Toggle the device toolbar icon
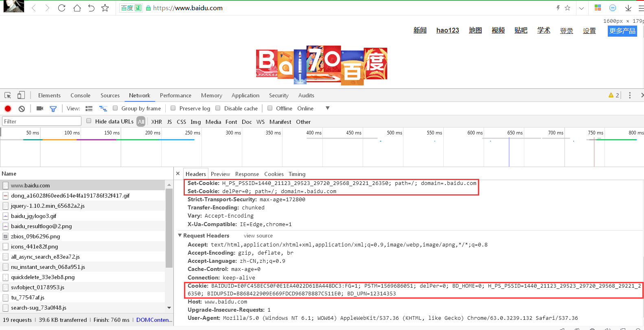The width and height of the screenshot is (644, 330). tap(21, 95)
